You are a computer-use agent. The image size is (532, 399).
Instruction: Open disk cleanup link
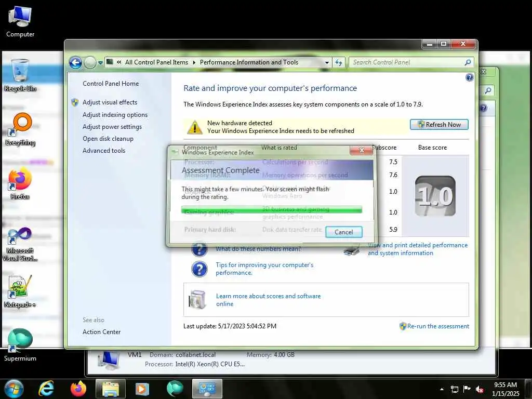108,138
